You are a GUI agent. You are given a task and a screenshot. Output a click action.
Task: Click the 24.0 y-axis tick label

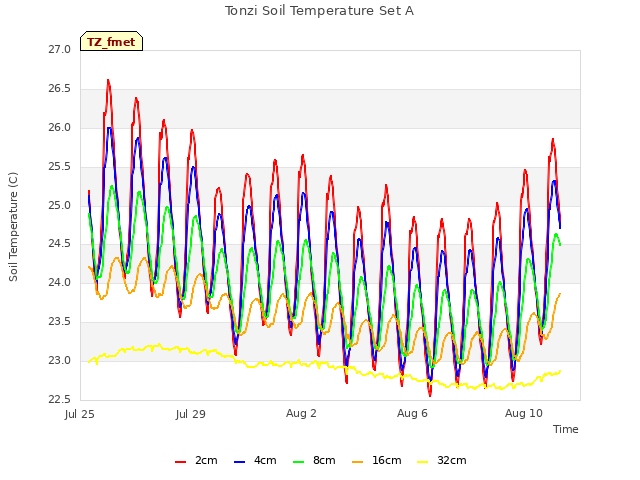[x=60, y=283]
